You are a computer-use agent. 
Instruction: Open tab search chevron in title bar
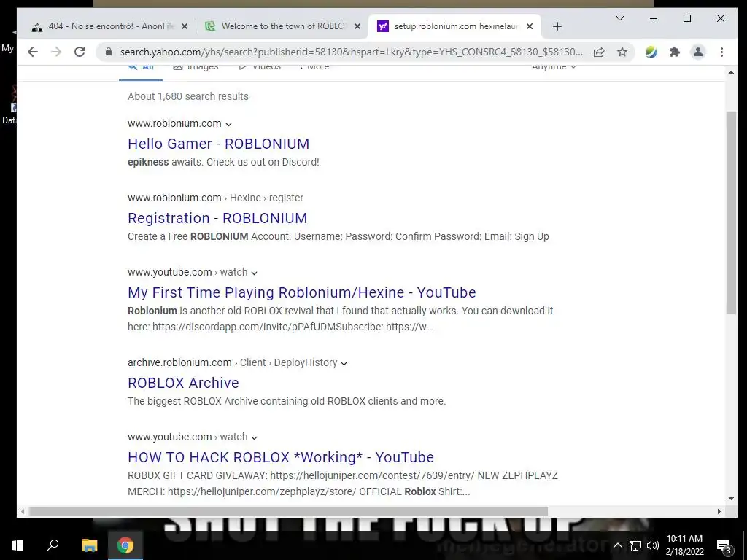[620, 18]
